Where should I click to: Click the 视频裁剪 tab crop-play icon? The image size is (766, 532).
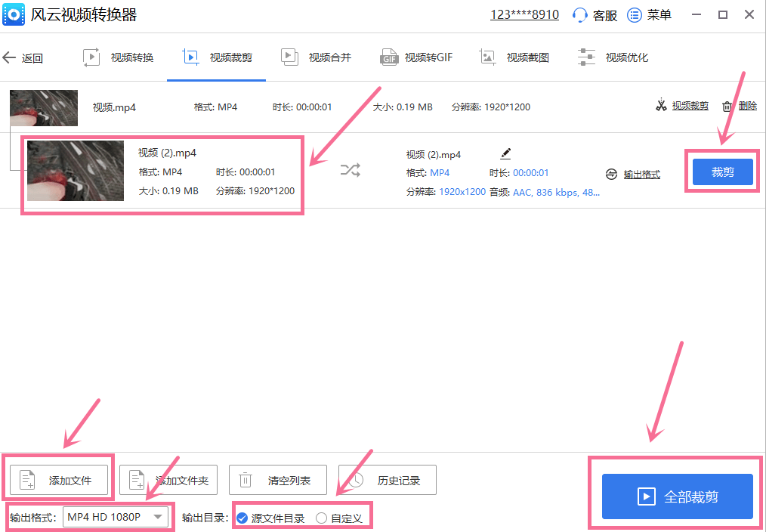point(190,57)
